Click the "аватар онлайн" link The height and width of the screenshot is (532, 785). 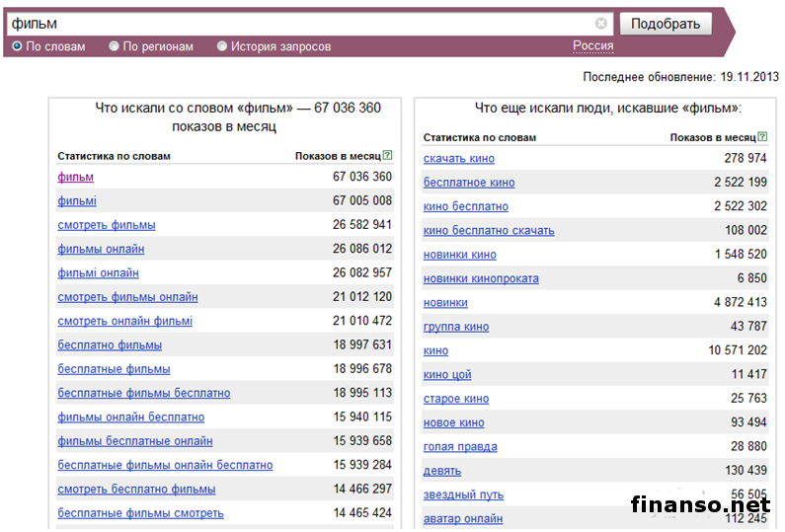tap(463, 519)
